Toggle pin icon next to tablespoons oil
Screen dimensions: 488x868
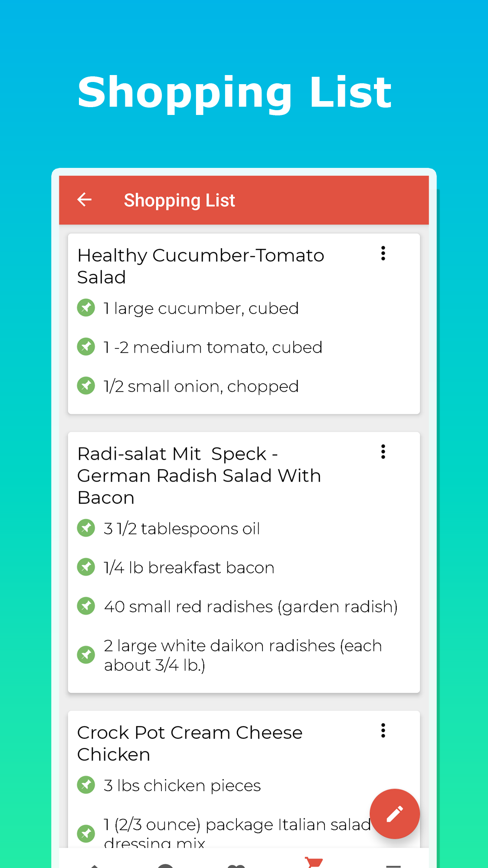86,528
